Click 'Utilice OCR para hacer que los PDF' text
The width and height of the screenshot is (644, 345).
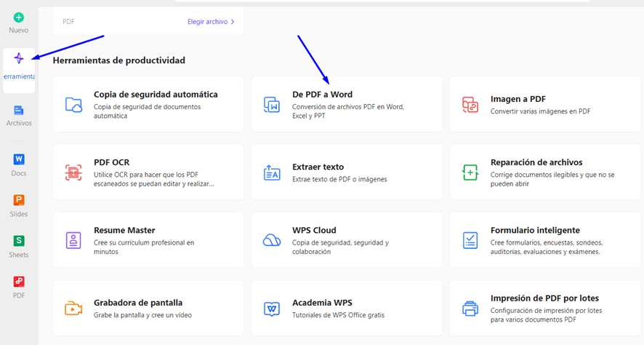154,179
